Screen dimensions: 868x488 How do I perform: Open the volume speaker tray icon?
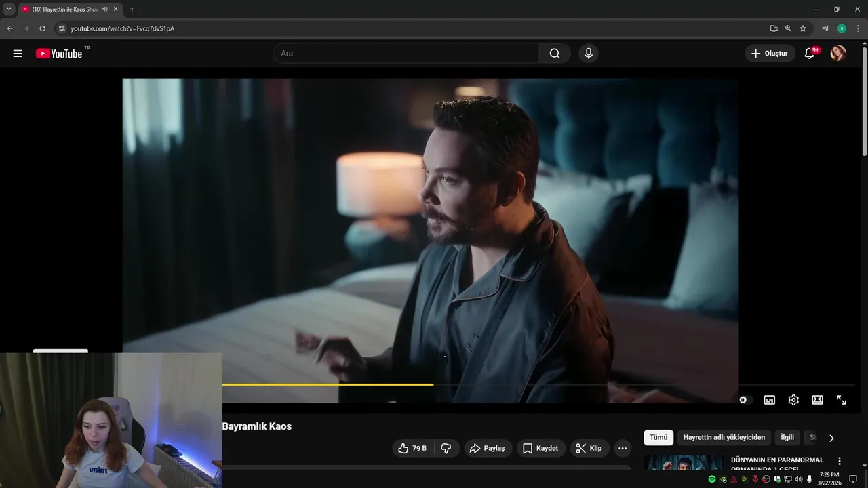(799, 479)
